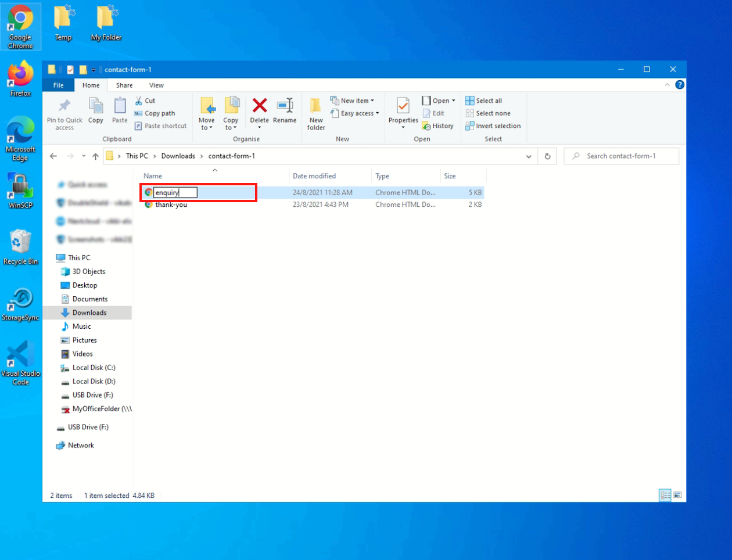The height and width of the screenshot is (560, 732).
Task: Click the Up directory arrow
Action: click(95, 156)
